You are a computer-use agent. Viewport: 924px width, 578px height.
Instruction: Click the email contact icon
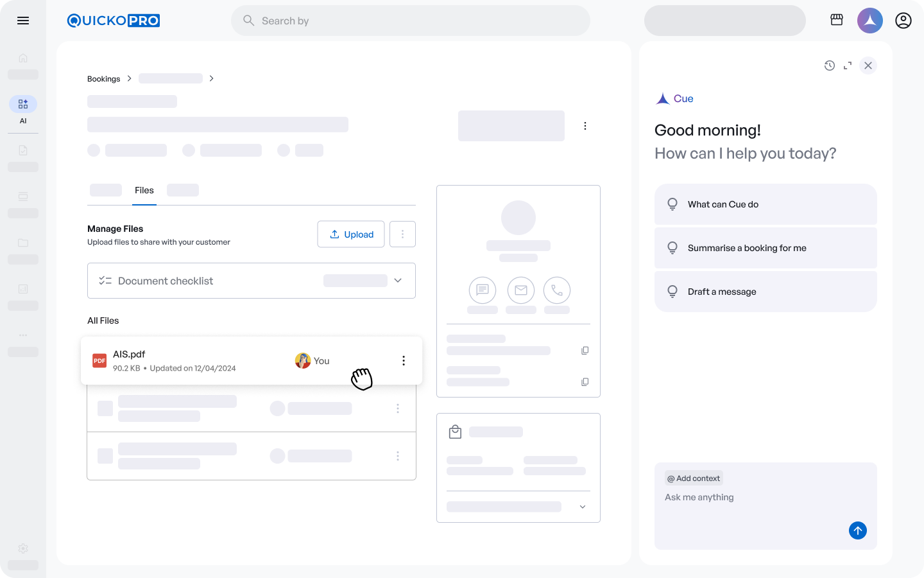tap(520, 290)
